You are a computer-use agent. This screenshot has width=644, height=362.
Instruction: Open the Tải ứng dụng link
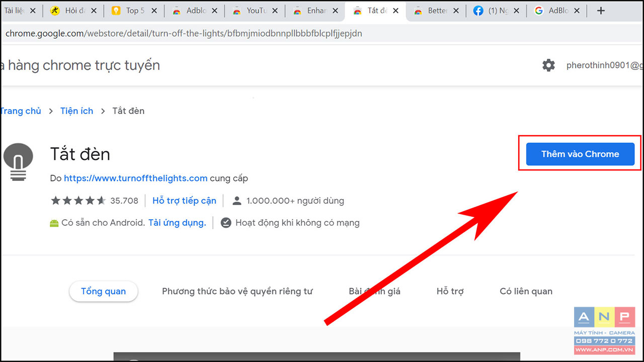click(177, 223)
